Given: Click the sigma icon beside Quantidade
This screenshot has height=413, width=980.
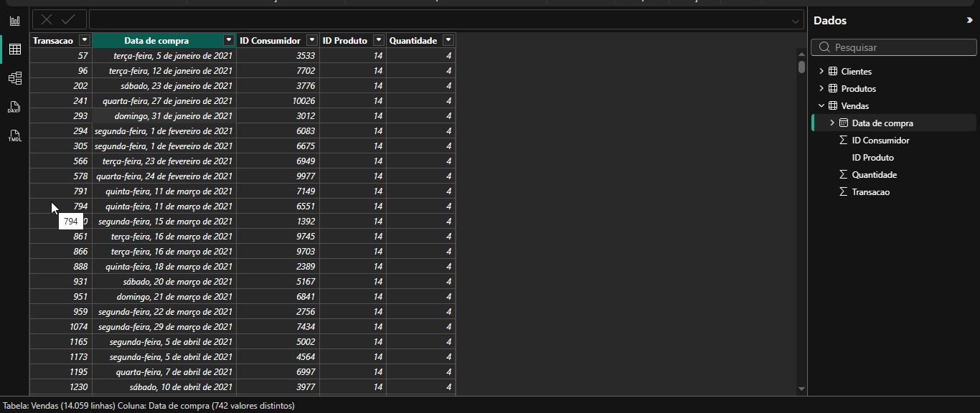Looking at the screenshot, I should tap(844, 175).
